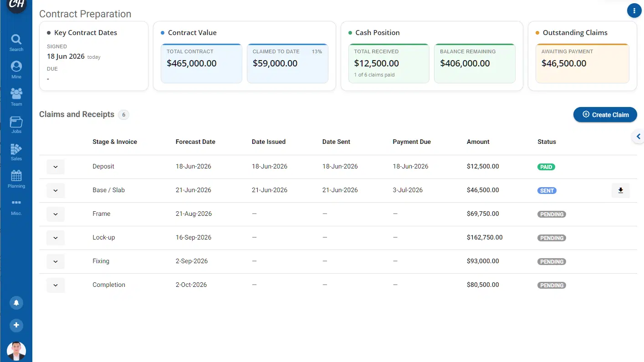Click the Total Contract $465,000.00 card
Screen dimensions: 644x362
[x=201, y=63]
